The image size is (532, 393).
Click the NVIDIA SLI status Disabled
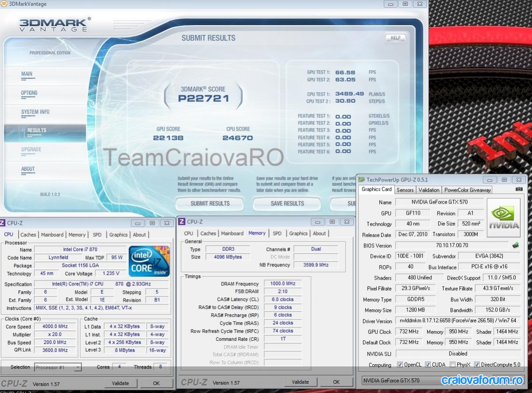[458, 354]
